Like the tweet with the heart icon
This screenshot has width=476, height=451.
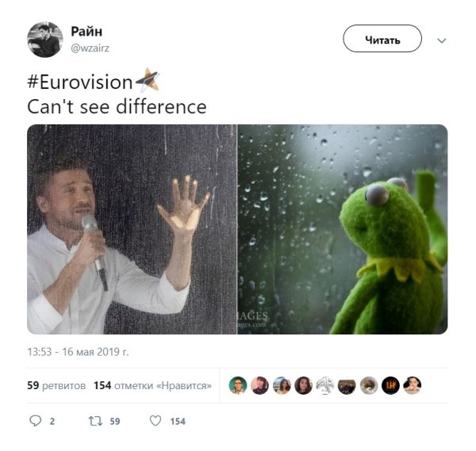155,421
